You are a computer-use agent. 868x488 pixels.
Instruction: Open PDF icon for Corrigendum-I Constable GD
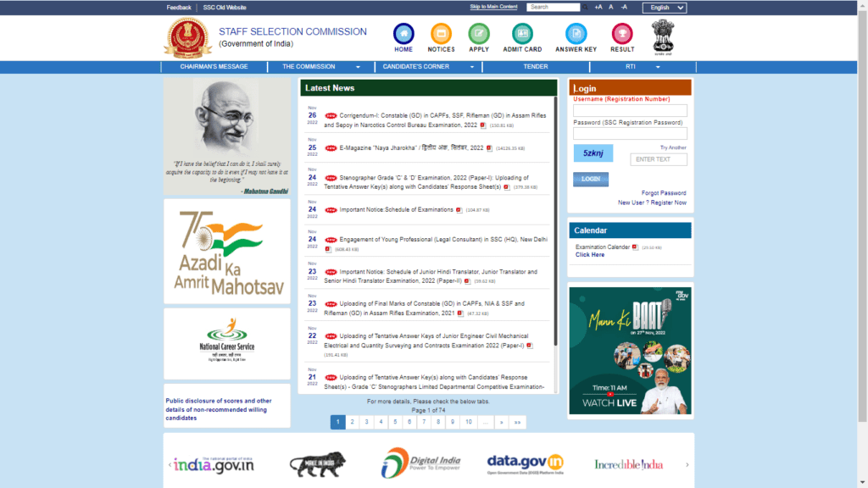tap(482, 125)
